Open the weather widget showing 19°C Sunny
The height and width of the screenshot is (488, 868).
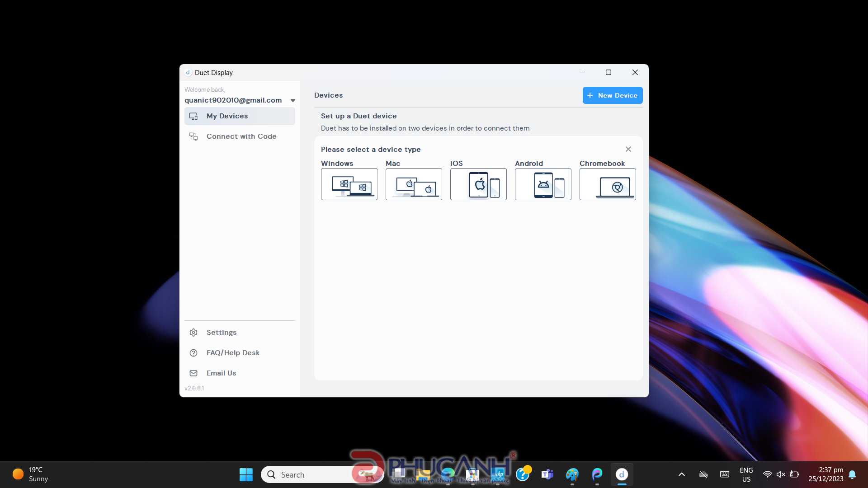point(30,474)
